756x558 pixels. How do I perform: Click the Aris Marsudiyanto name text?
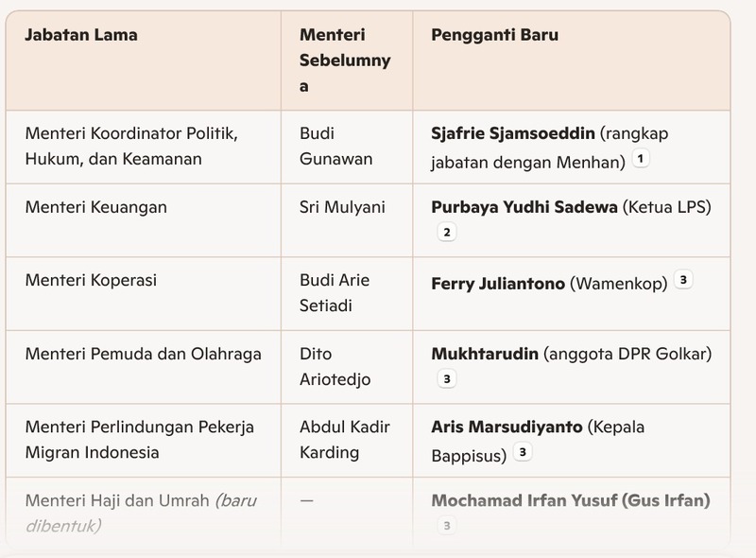coord(507,427)
